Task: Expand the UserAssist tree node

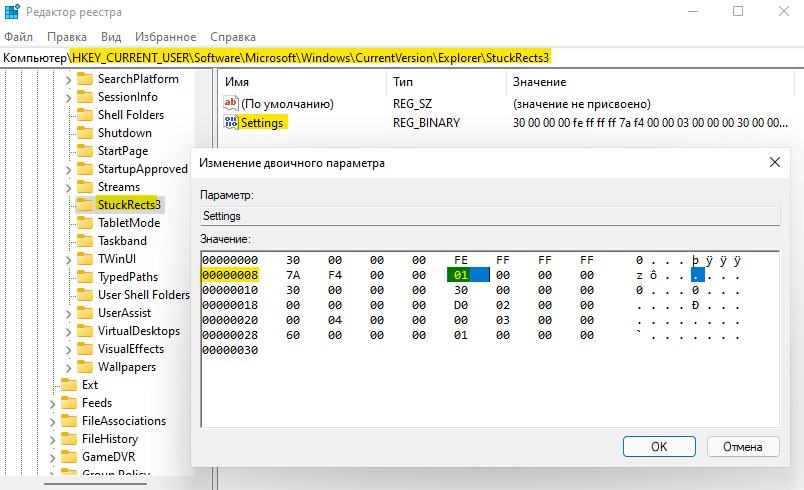Action: point(68,314)
